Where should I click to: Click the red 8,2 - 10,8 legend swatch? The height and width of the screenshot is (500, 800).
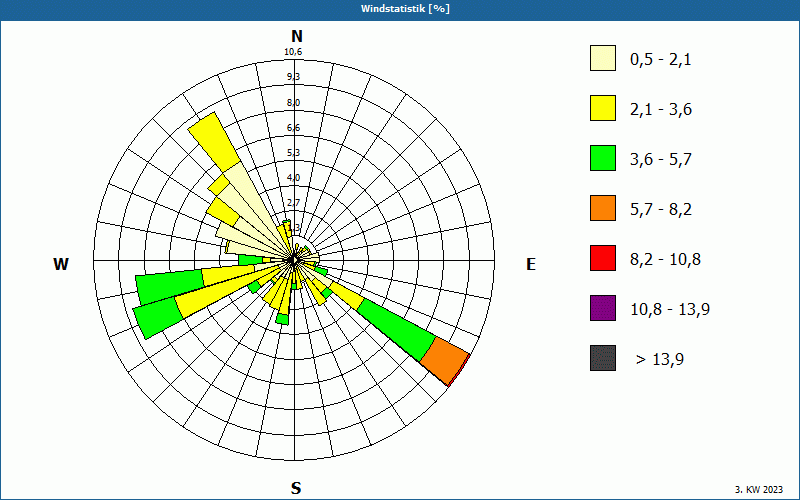tap(603, 258)
